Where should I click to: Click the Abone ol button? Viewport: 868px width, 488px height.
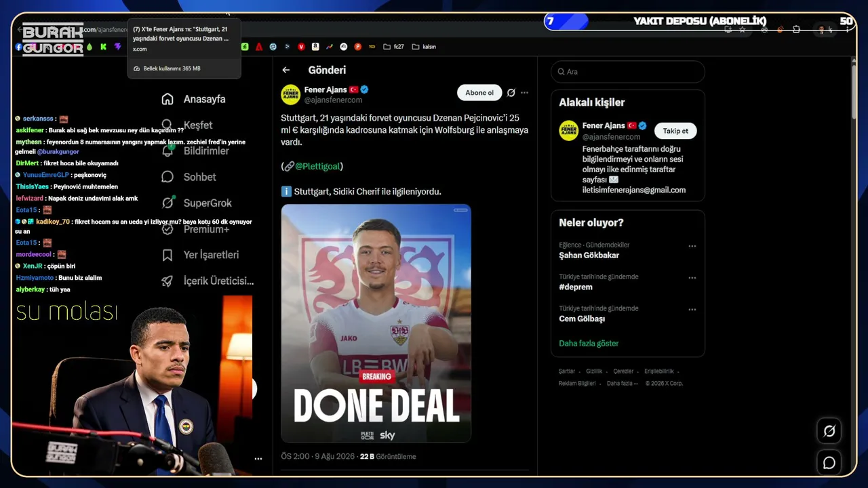click(x=479, y=93)
